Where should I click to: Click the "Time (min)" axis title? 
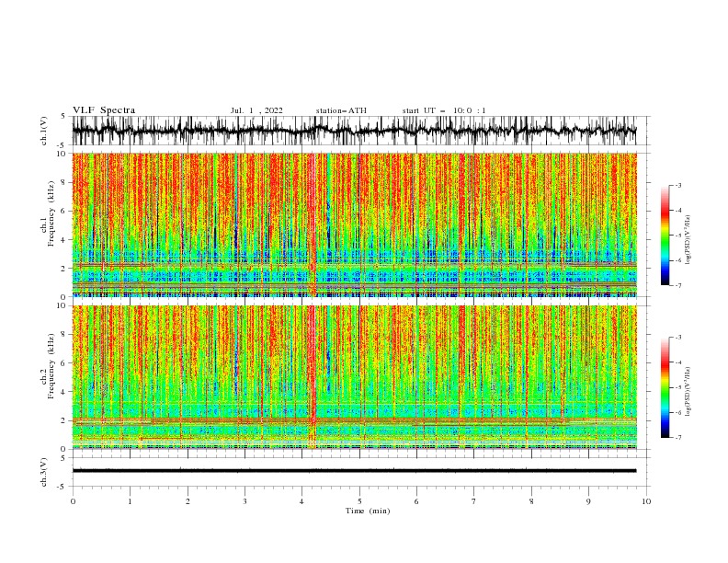click(368, 511)
